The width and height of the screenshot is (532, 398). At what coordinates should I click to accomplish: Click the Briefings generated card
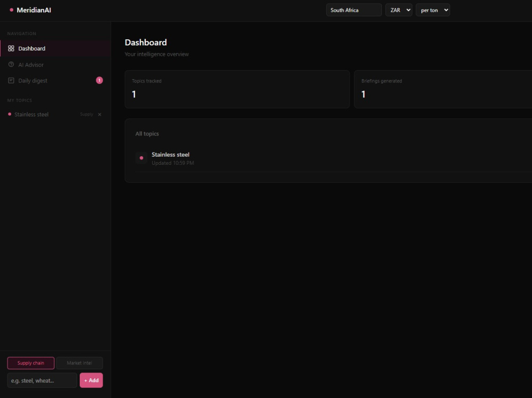point(443,89)
